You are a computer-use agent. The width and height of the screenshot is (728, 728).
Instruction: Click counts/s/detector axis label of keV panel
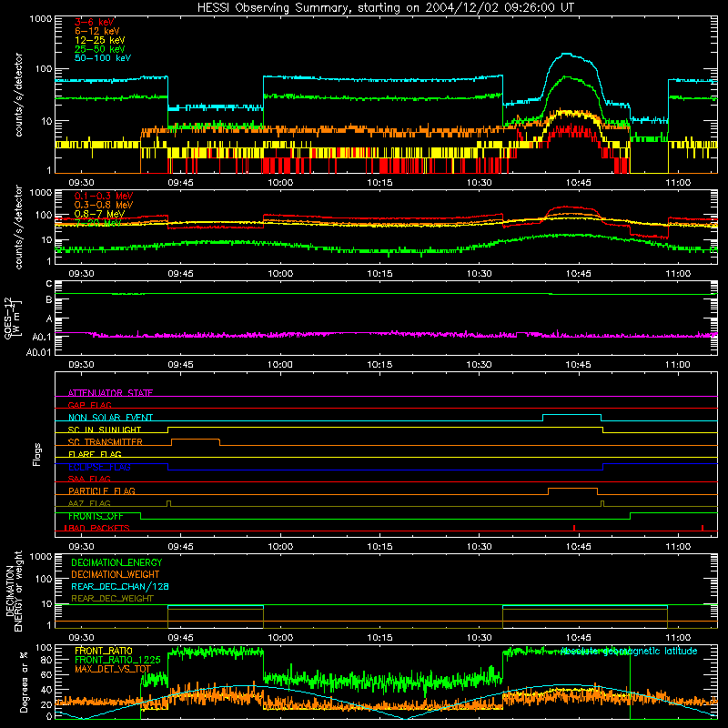coord(18,95)
